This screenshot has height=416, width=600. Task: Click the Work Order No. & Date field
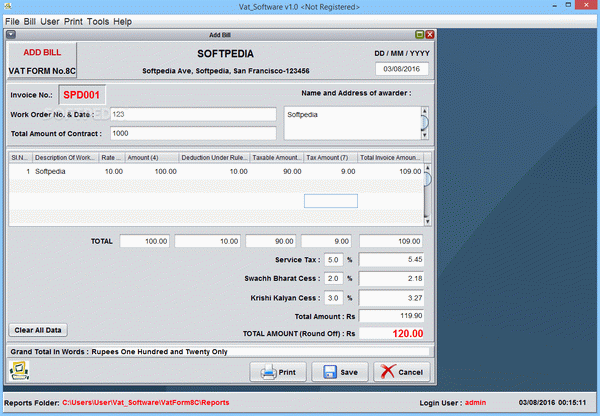tap(193, 114)
